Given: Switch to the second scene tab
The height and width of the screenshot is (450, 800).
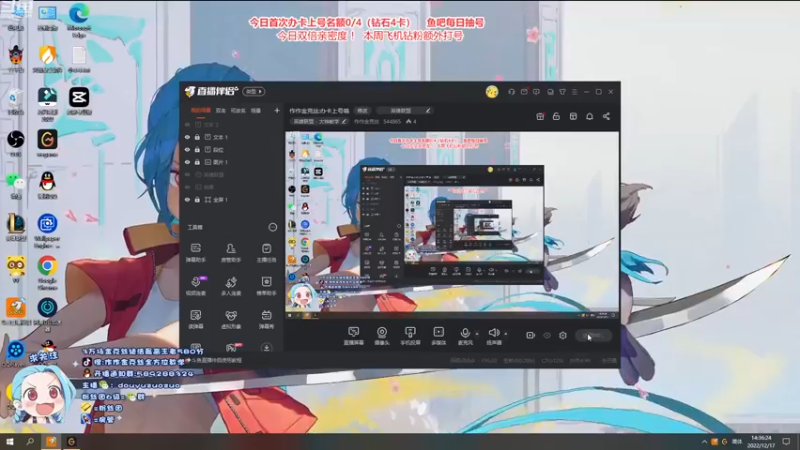Looking at the screenshot, I should (220, 110).
